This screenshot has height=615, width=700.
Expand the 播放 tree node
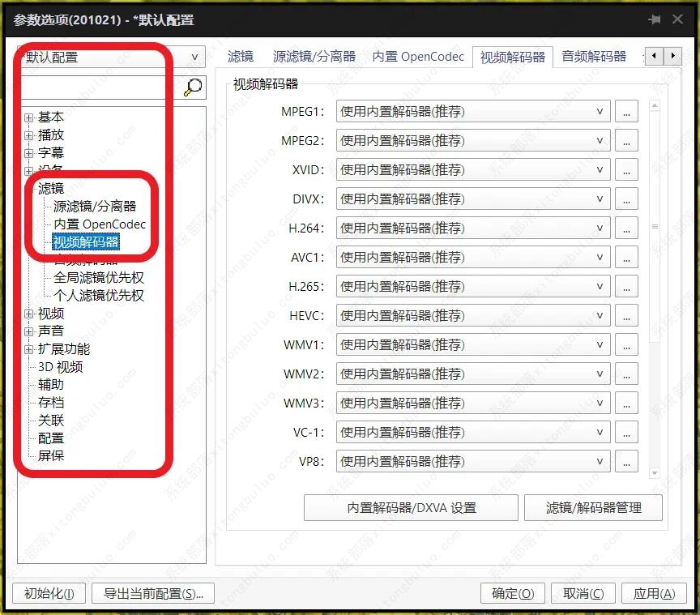coord(29,135)
